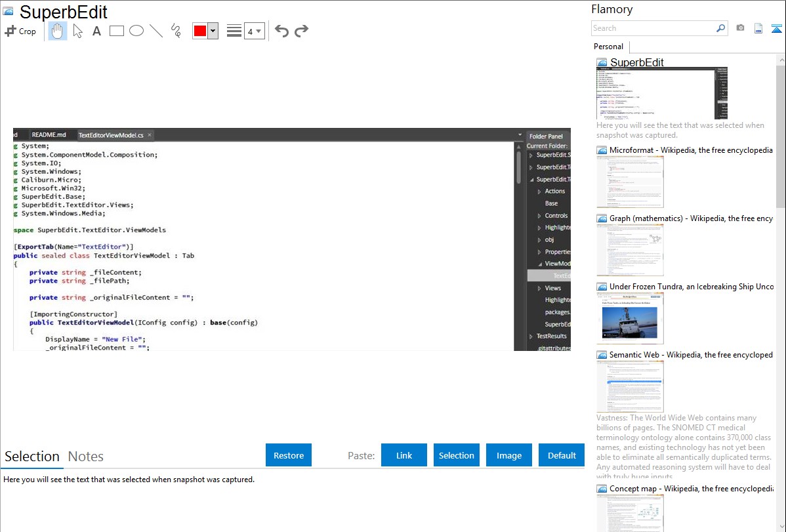Viewport: 786px width, 532px height.
Task: Click the snapshot list scrollbar thumb
Action: coord(781,136)
